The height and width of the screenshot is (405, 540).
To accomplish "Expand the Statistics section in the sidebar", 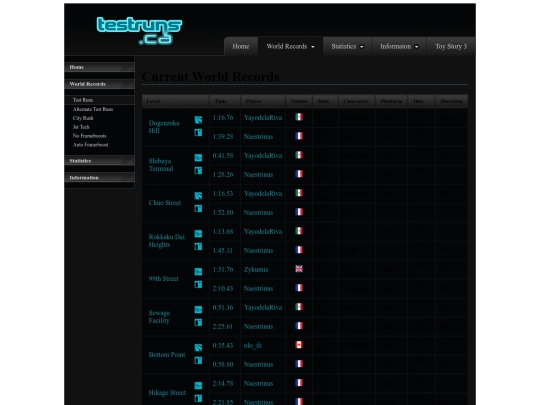I will click(x=99, y=161).
